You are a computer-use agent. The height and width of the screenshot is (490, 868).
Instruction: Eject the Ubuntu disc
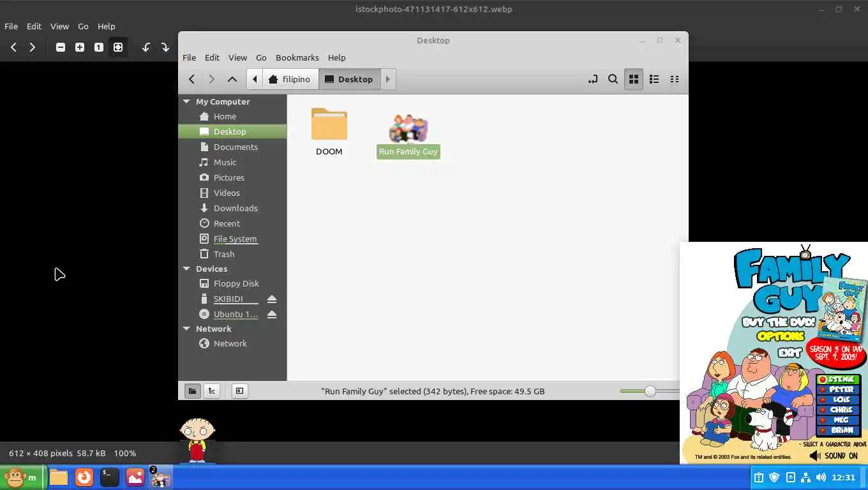click(x=272, y=315)
